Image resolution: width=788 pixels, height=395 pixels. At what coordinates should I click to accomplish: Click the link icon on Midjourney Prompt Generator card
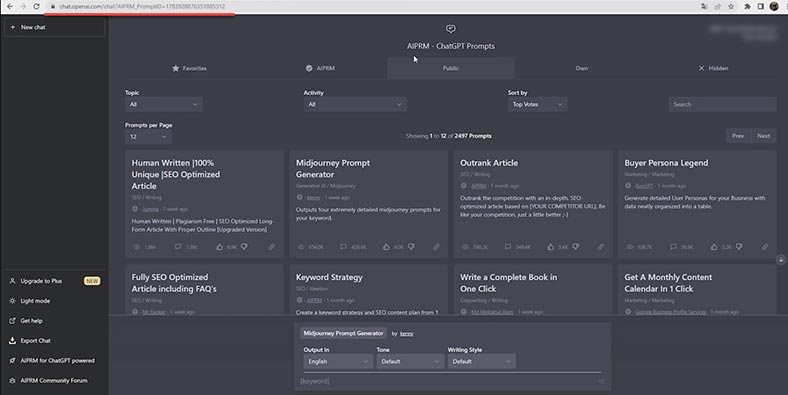pyautogui.click(x=436, y=247)
